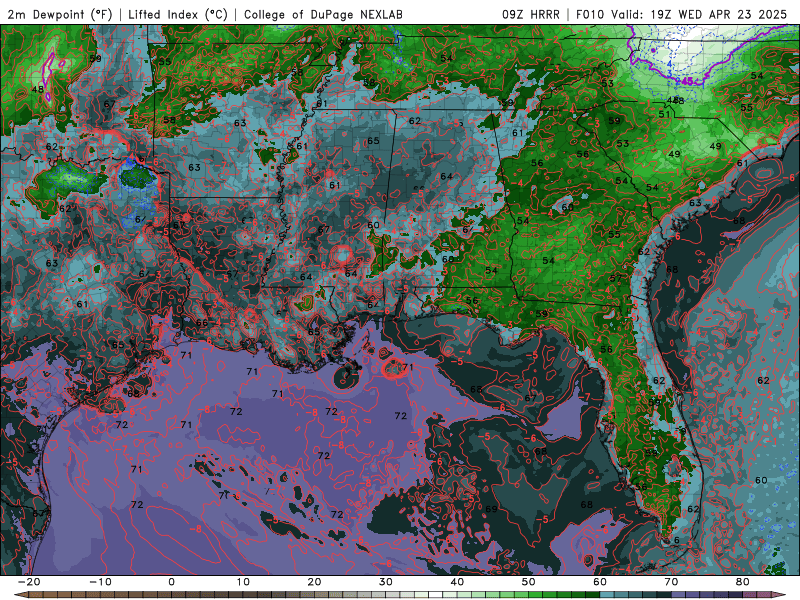The width and height of the screenshot is (800, 600).
Task: Click the 'Lifted Index (°C)' title text
Action: click(x=178, y=15)
